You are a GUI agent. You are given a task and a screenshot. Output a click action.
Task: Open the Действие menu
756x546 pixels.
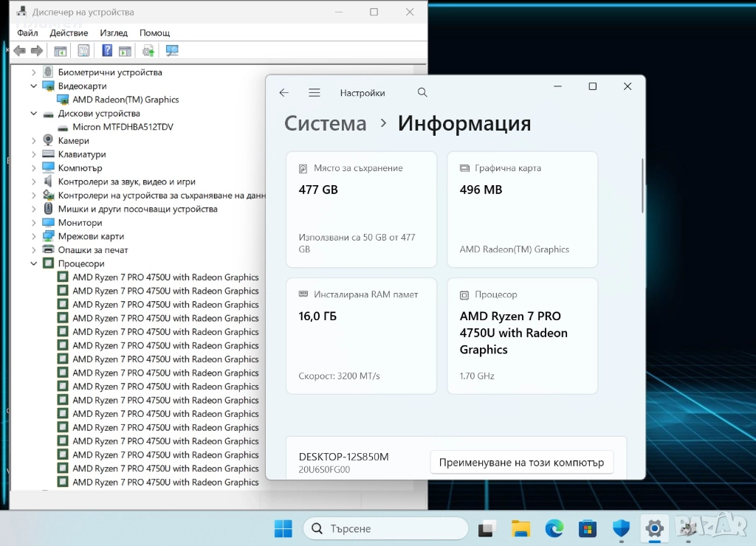pyautogui.click(x=69, y=33)
